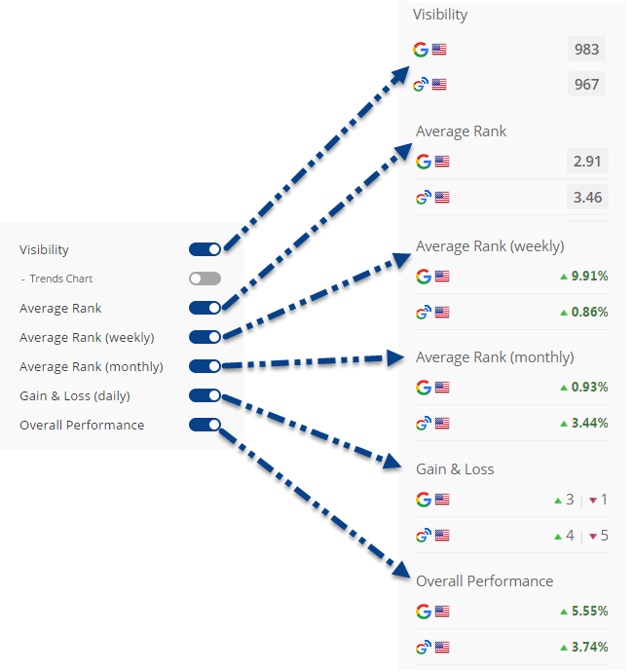Disable the Overall Performance toggle
The image size is (633, 672).
pos(205,425)
